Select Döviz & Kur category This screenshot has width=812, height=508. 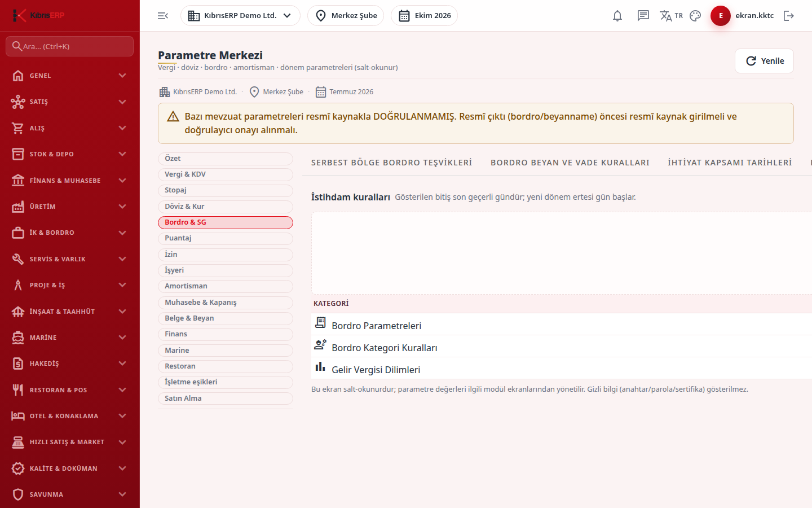pyautogui.click(x=226, y=207)
